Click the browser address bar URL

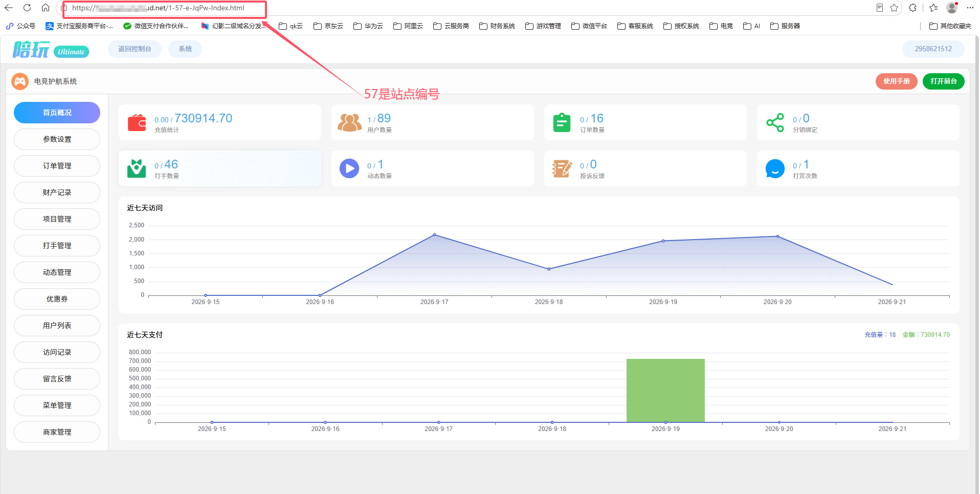tap(158, 8)
